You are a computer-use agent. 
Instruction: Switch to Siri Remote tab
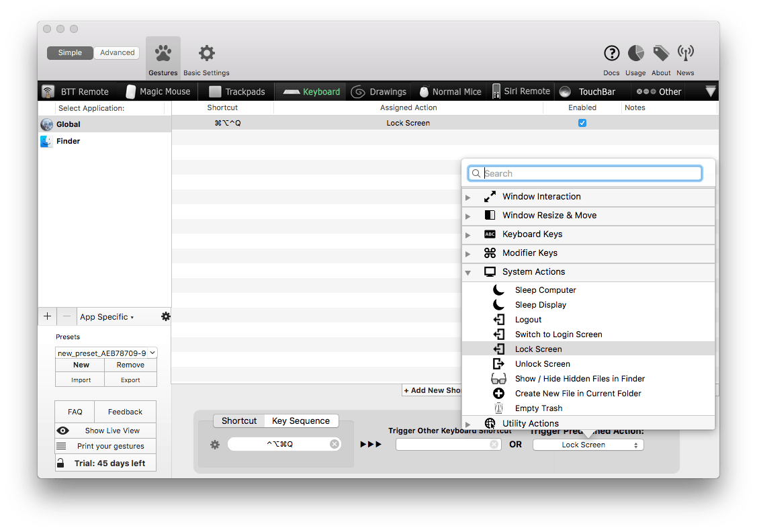(x=521, y=91)
